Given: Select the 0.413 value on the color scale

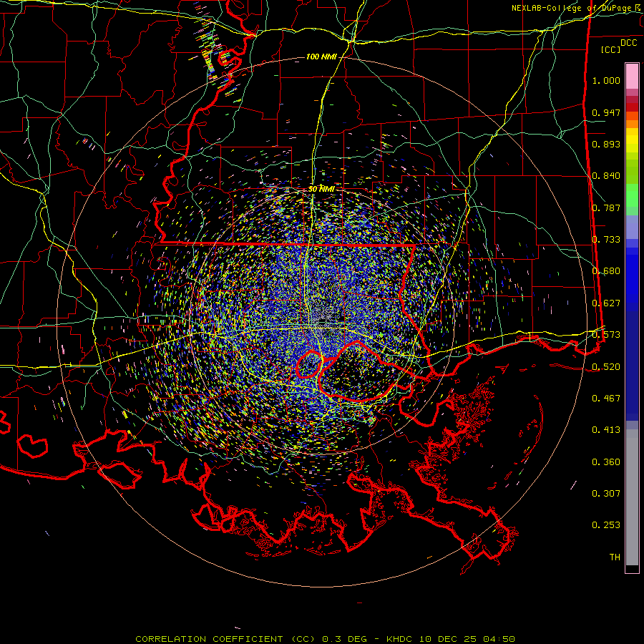Looking at the screenshot, I should point(606,430).
